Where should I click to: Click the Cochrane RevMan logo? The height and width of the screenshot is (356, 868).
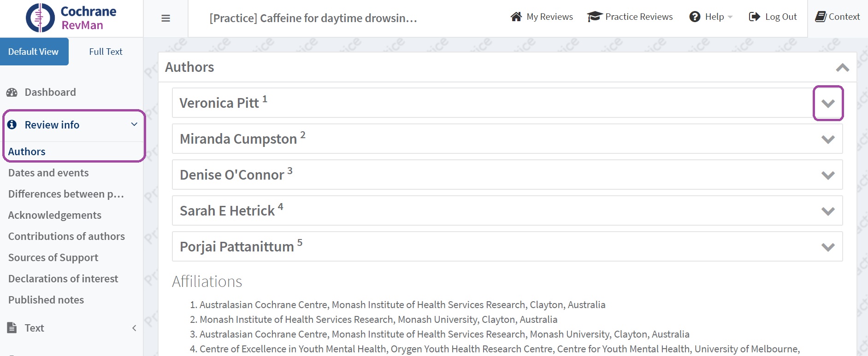point(71,18)
